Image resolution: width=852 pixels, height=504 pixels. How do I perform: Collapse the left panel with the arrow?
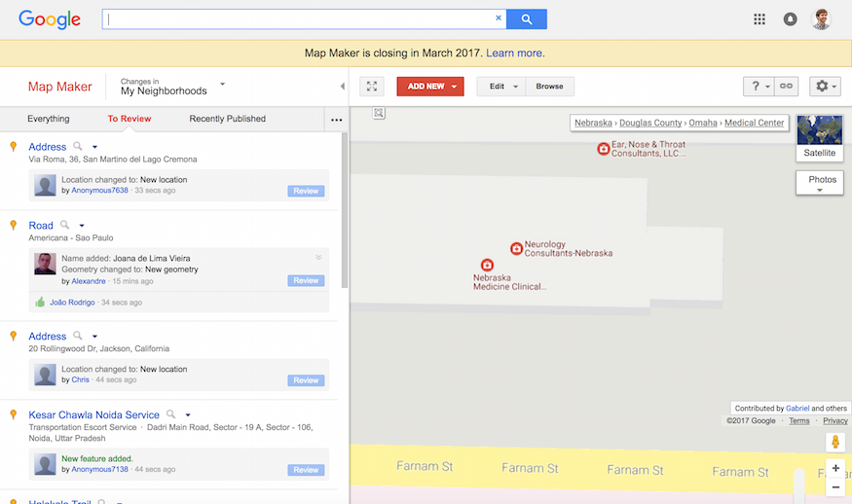(343, 87)
